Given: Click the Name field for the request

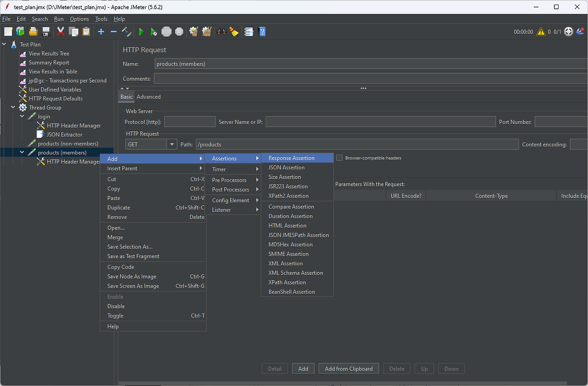Looking at the screenshot, I should click(x=371, y=64).
